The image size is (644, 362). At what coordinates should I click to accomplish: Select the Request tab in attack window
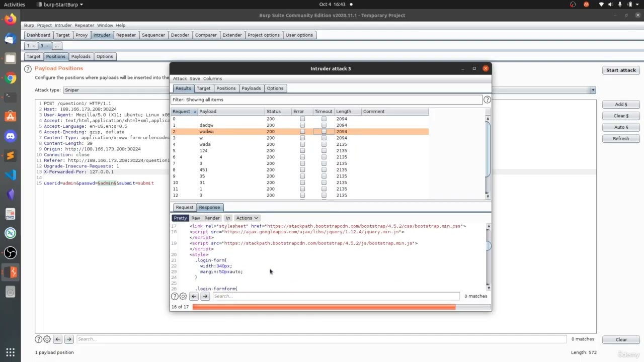pyautogui.click(x=184, y=208)
